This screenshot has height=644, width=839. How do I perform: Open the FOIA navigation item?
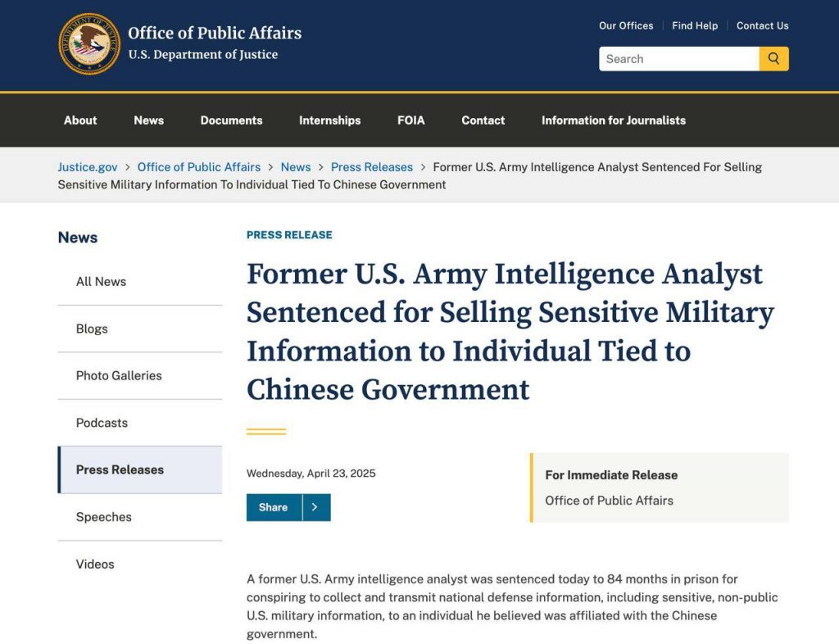(x=411, y=120)
